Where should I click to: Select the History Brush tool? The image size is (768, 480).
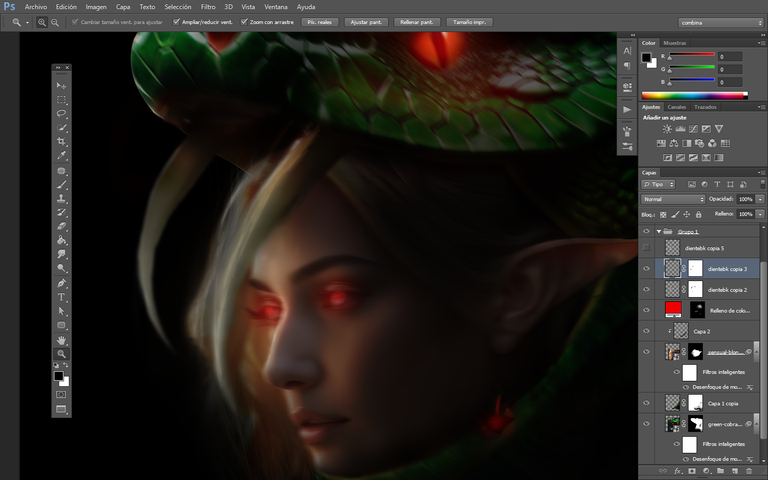click(61, 213)
